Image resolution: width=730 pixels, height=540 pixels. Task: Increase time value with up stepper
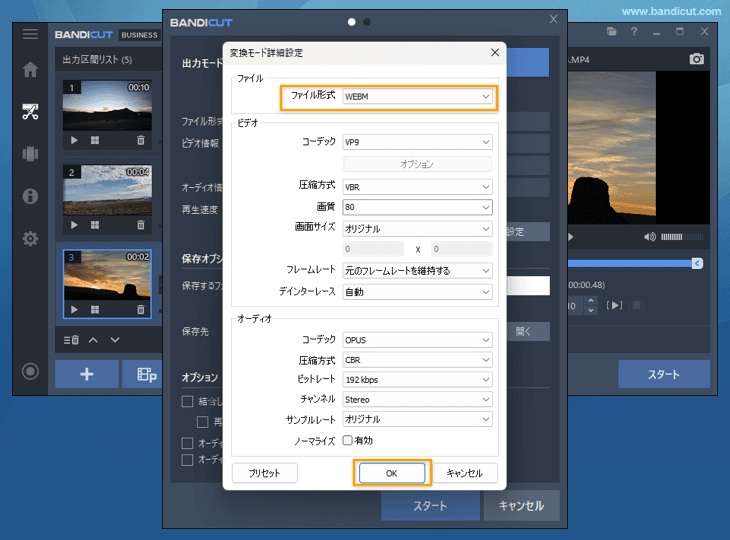(591, 300)
